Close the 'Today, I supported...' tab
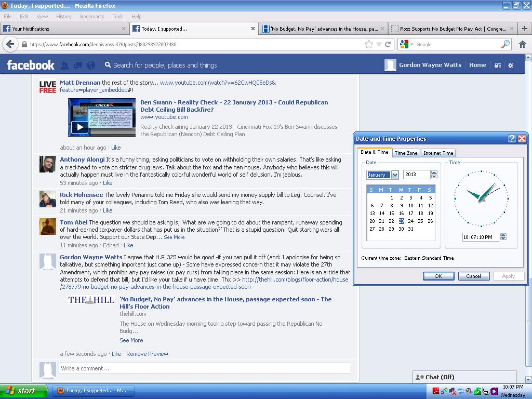The image size is (532, 399). 253,29
